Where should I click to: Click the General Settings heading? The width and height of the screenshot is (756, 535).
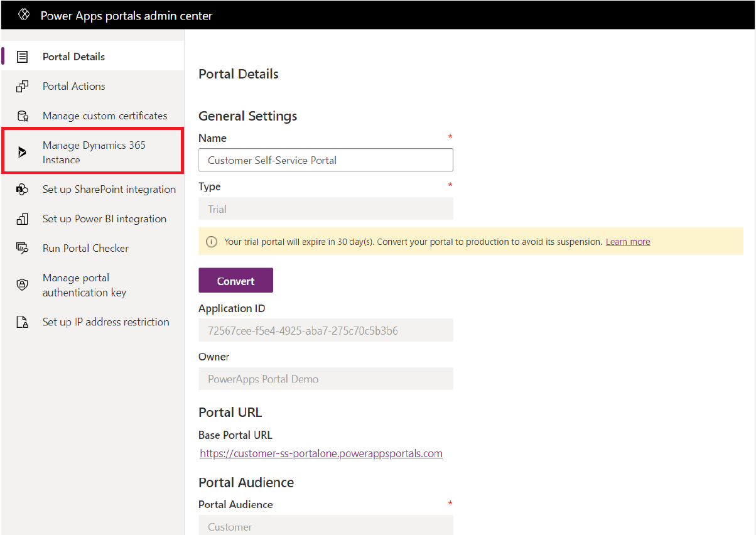pos(248,116)
